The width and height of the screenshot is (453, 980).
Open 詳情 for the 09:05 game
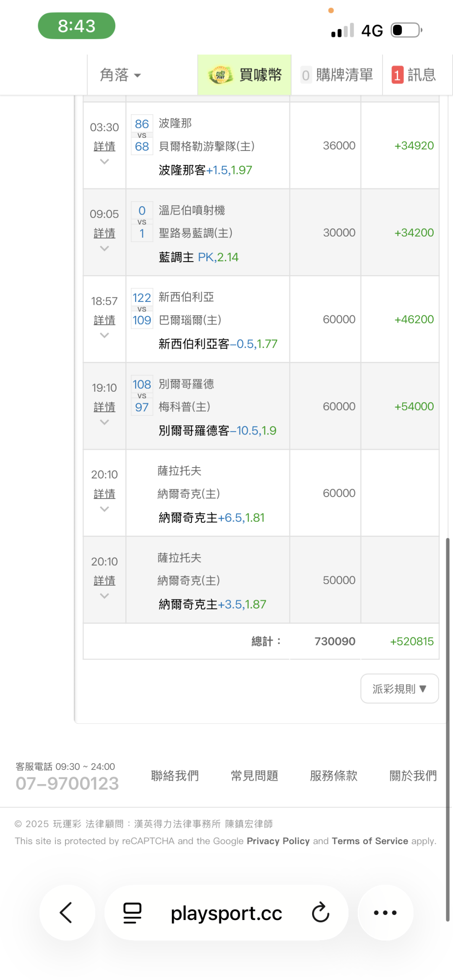[104, 233]
